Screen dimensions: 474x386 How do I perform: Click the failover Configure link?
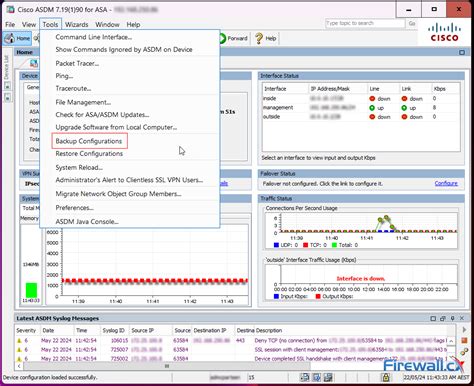[x=446, y=183]
